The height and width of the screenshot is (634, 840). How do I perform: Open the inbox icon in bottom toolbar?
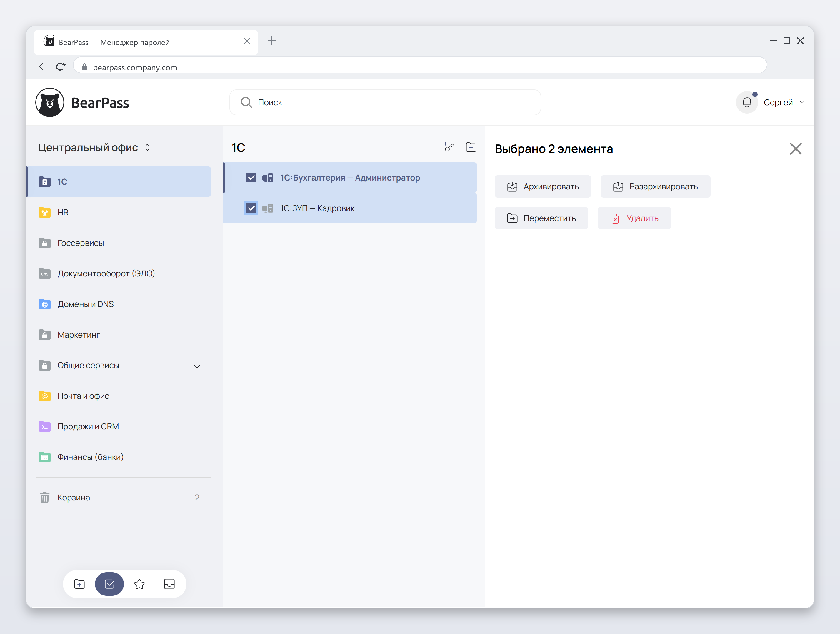(169, 584)
